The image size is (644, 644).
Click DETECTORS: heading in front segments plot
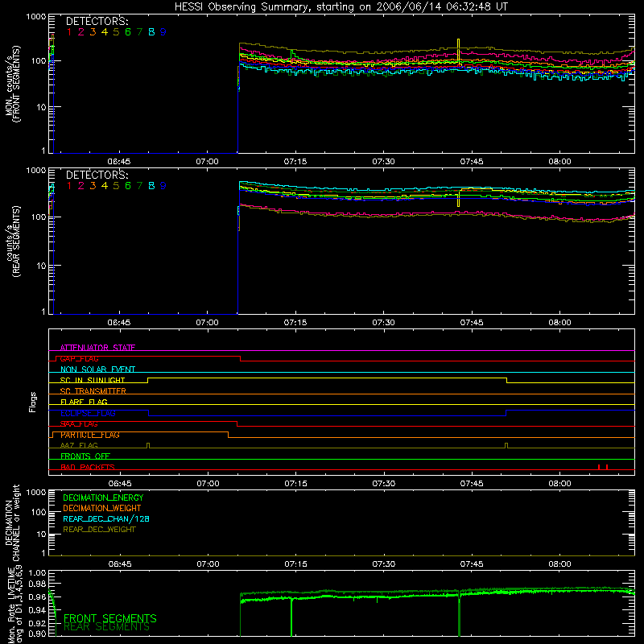[97, 22]
